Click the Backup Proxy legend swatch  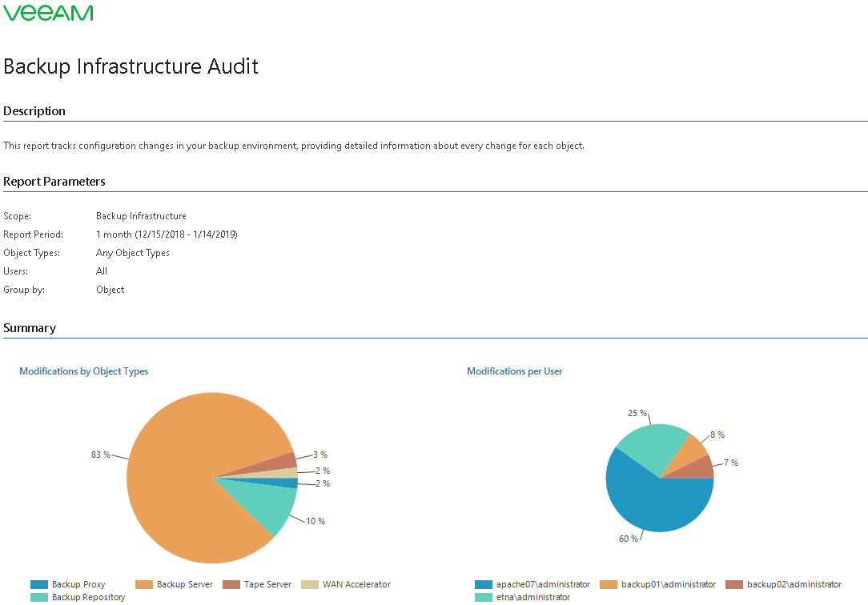pyautogui.click(x=39, y=584)
